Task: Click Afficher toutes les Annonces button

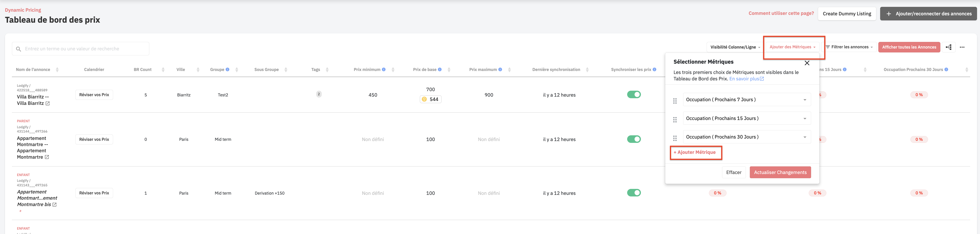Action: coord(909,47)
